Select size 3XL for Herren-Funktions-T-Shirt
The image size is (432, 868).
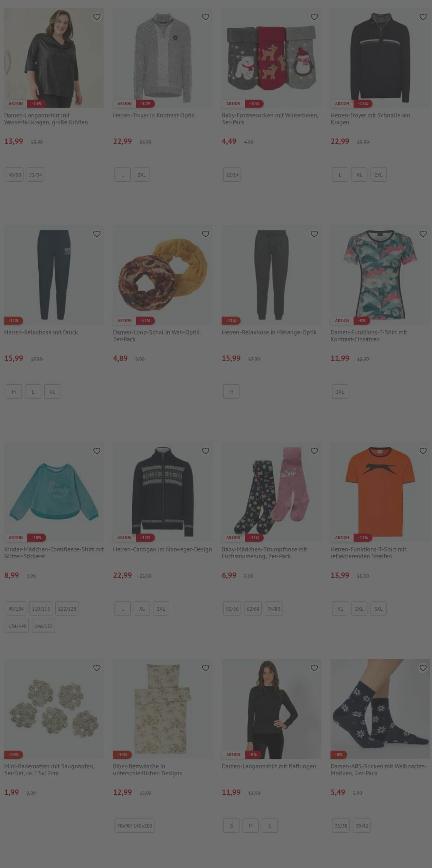378,609
